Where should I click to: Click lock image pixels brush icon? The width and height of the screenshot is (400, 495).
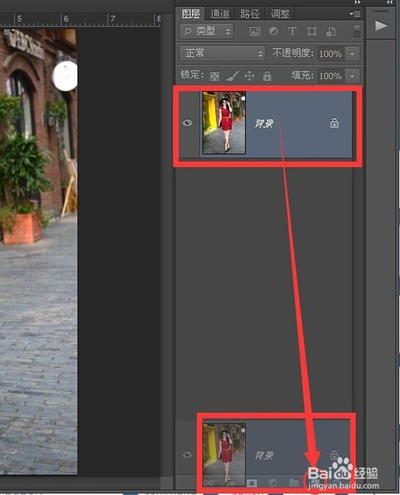(x=233, y=76)
